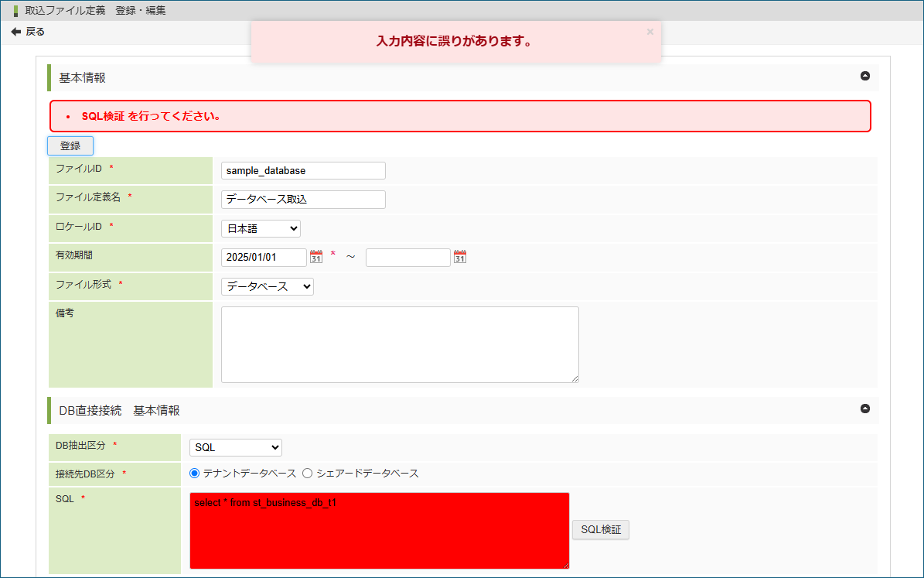Collapse the DB直接接続 基本情報 section
Screen dimensions: 924x578
865,409
